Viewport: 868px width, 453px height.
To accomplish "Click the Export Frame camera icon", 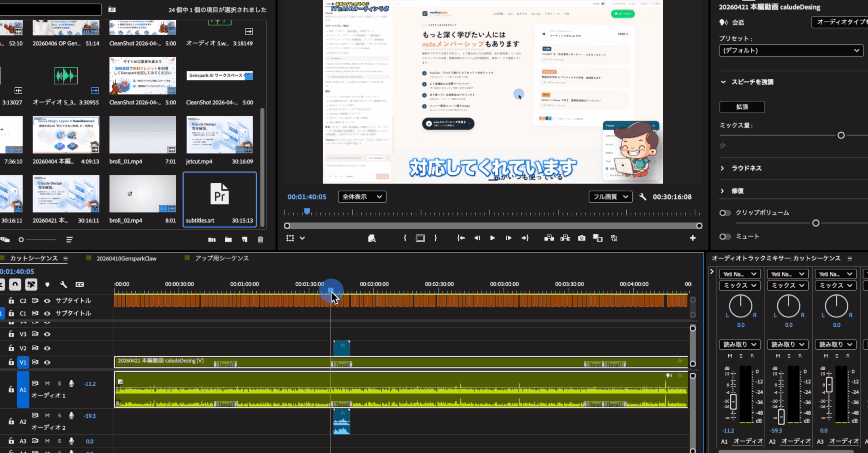I will 581,238.
